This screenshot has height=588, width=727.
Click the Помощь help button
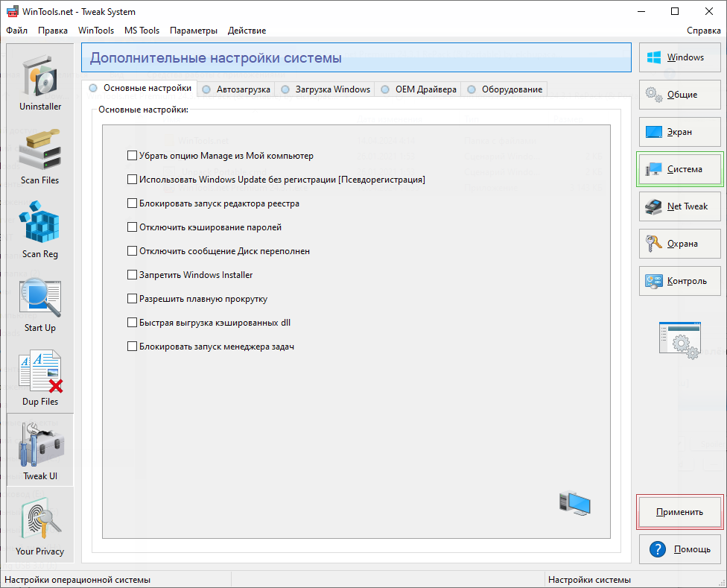tap(680, 549)
